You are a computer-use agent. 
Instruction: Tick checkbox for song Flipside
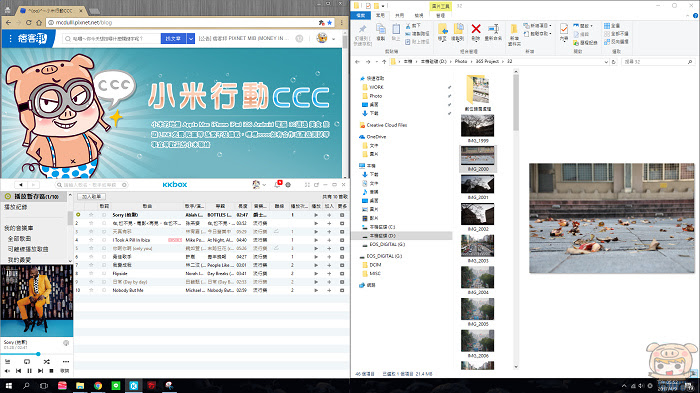[104, 273]
